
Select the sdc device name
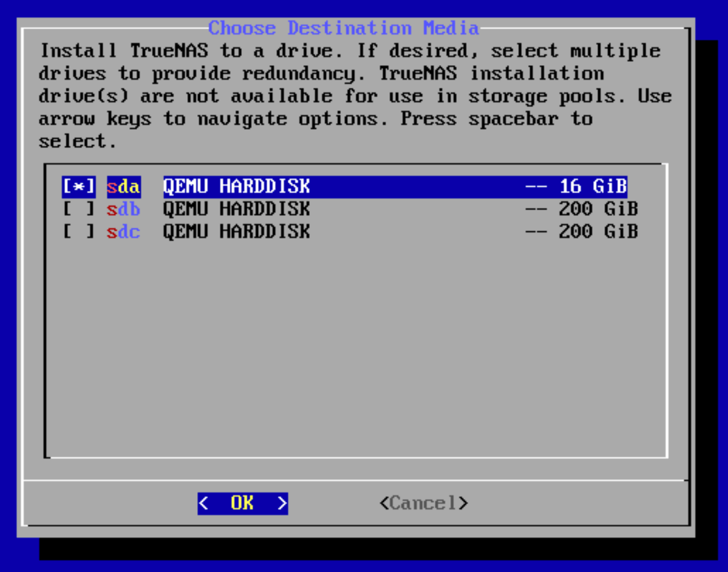123,232
